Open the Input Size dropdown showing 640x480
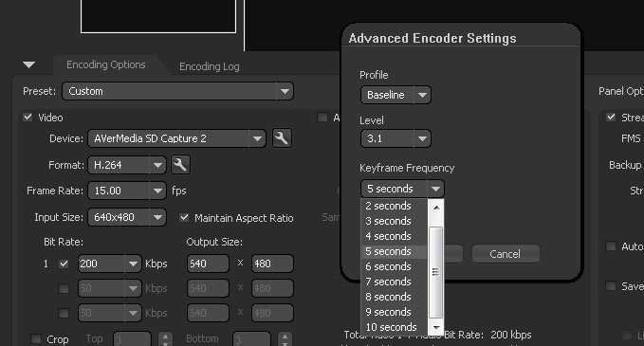Screen dimensions: 644x346 point(127,217)
